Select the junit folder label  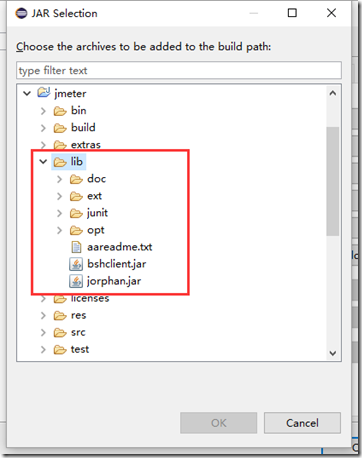point(97,213)
